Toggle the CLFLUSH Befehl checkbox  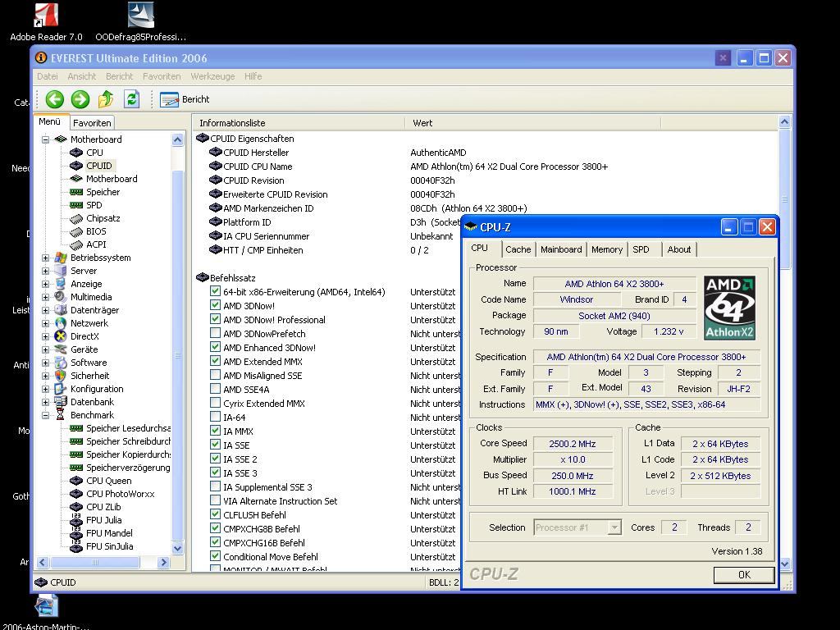click(216, 514)
